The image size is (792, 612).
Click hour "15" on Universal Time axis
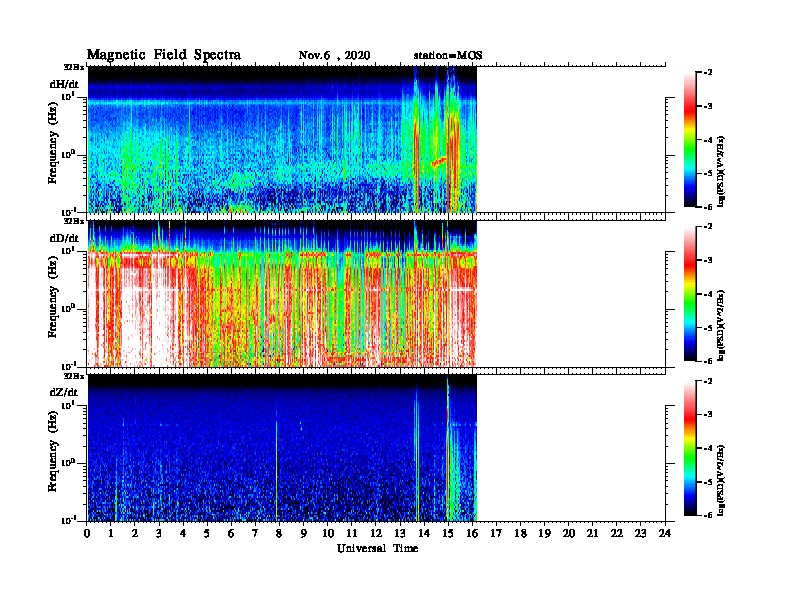[448, 534]
